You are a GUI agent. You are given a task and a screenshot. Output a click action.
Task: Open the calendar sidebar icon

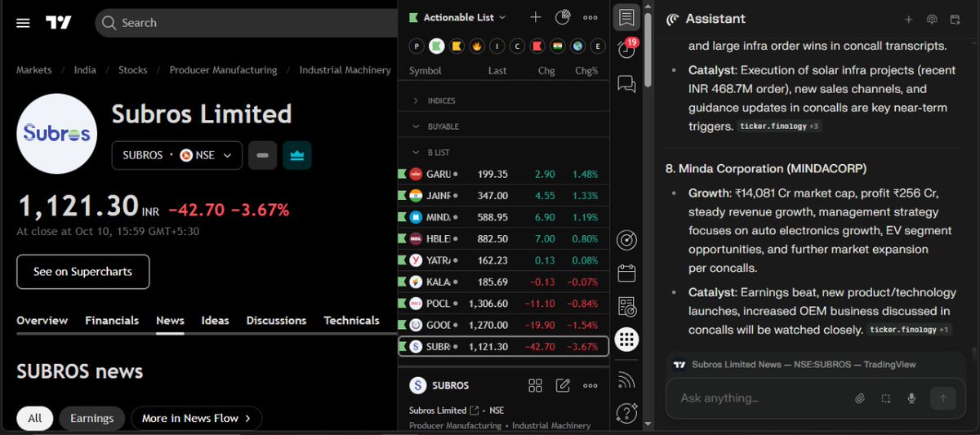point(626,273)
